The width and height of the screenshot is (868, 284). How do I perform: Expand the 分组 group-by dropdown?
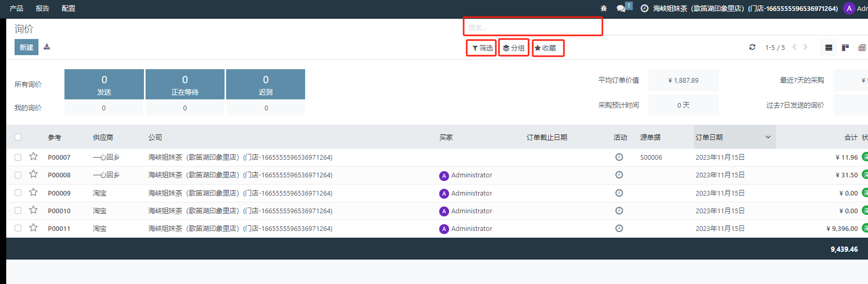(x=514, y=48)
